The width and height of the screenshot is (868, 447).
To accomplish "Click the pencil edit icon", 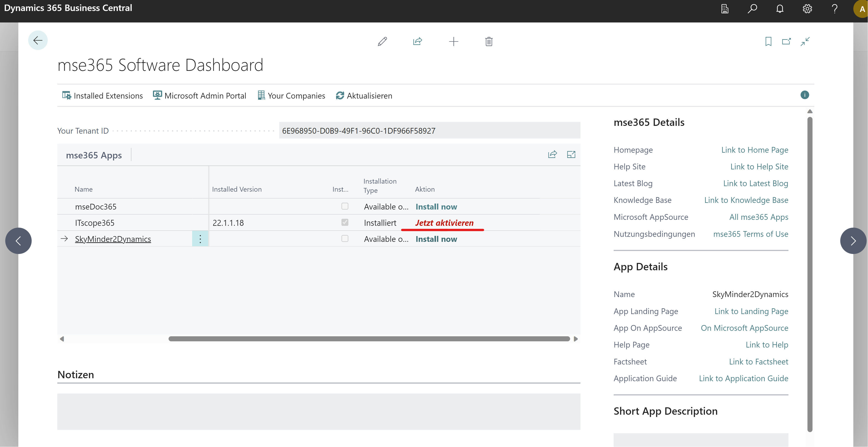I will (382, 41).
